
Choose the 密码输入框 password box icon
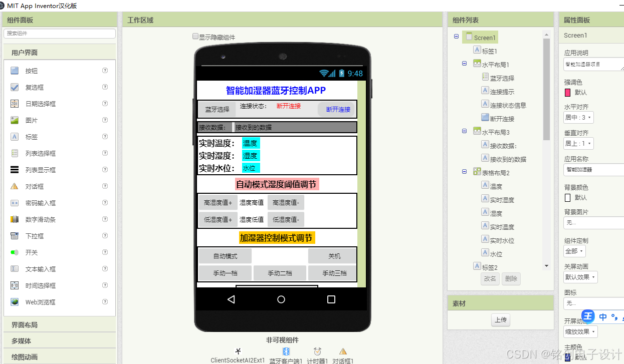pyautogui.click(x=15, y=203)
